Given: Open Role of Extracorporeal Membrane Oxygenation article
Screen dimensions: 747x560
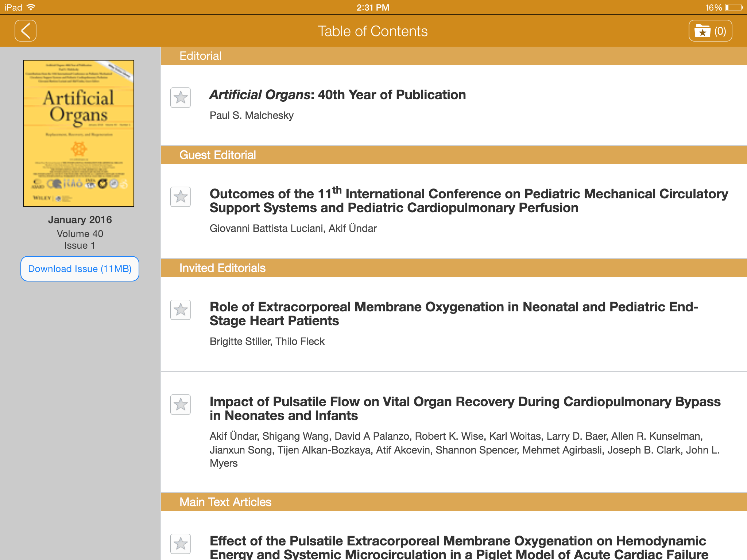Looking at the screenshot, I should coord(454,314).
